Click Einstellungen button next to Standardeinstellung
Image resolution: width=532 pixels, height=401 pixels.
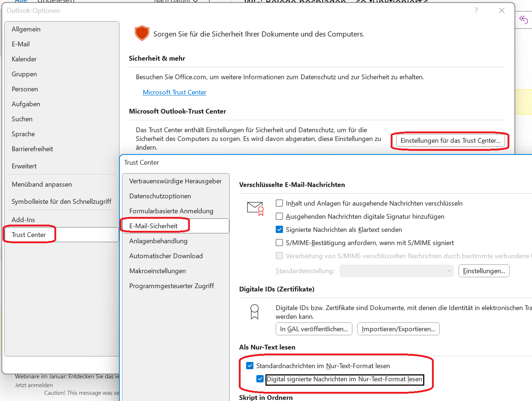tap(484, 271)
